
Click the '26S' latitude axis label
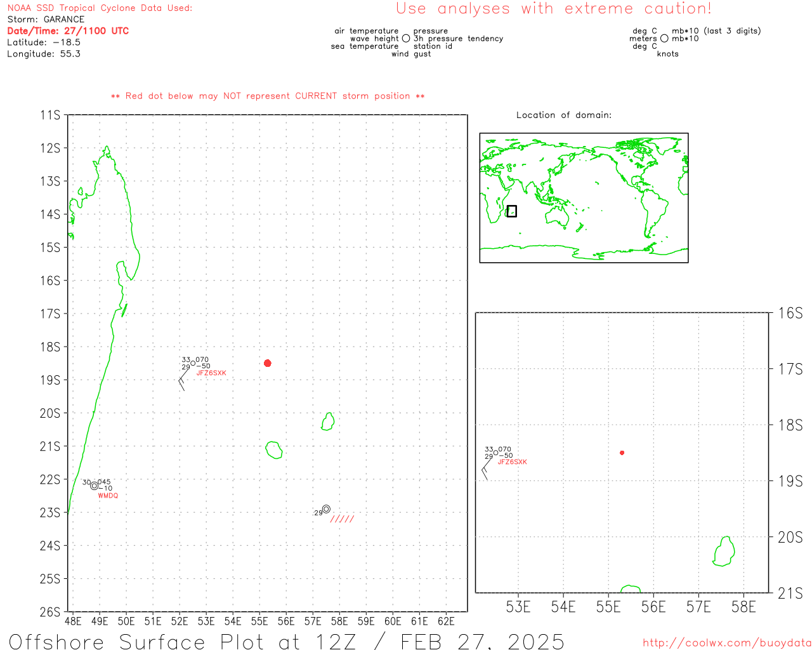point(50,612)
